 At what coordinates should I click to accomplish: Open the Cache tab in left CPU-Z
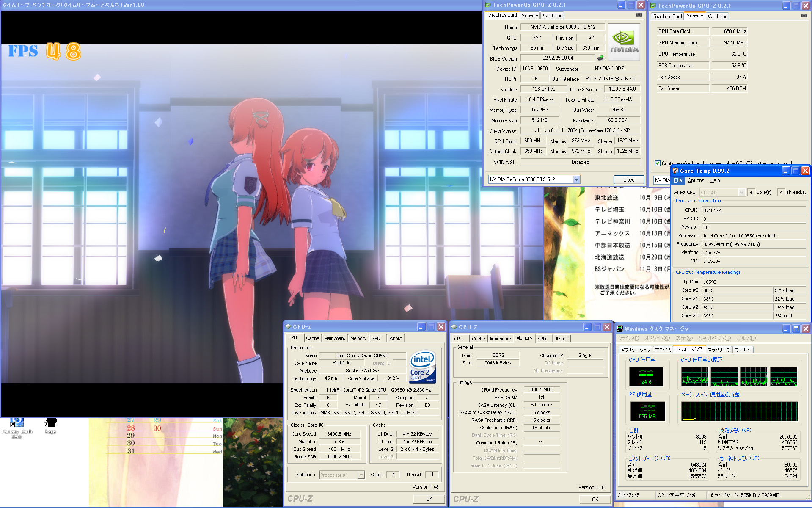(x=313, y=338)
